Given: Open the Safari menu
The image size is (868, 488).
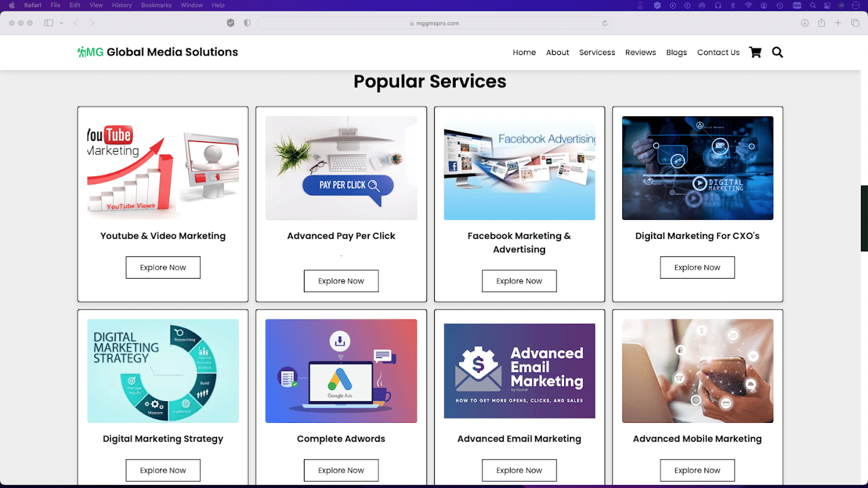Looking at the screenshot, I should (x=33, y=5).
